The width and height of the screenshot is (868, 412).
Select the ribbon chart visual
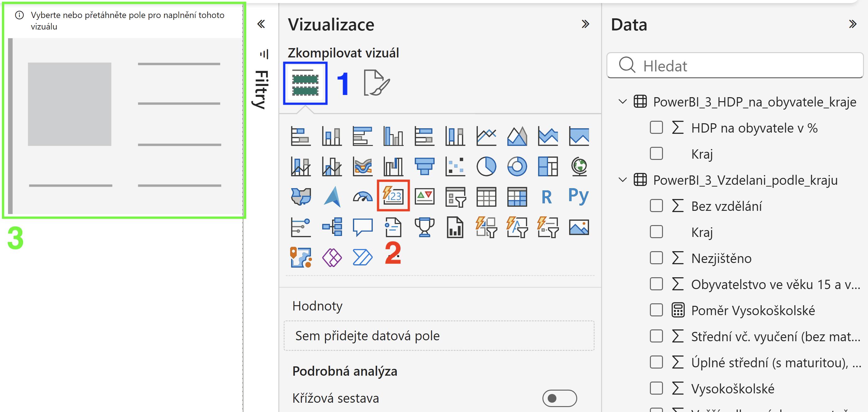point(363,166)
